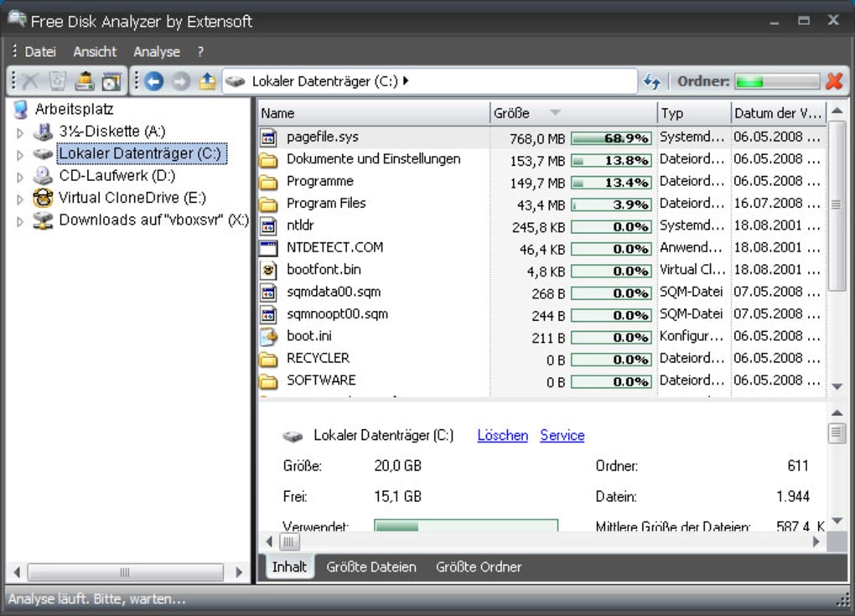Switch to the Größte Ordner tab
Viewport: 855px width, 616px height.
coord(478,567)
